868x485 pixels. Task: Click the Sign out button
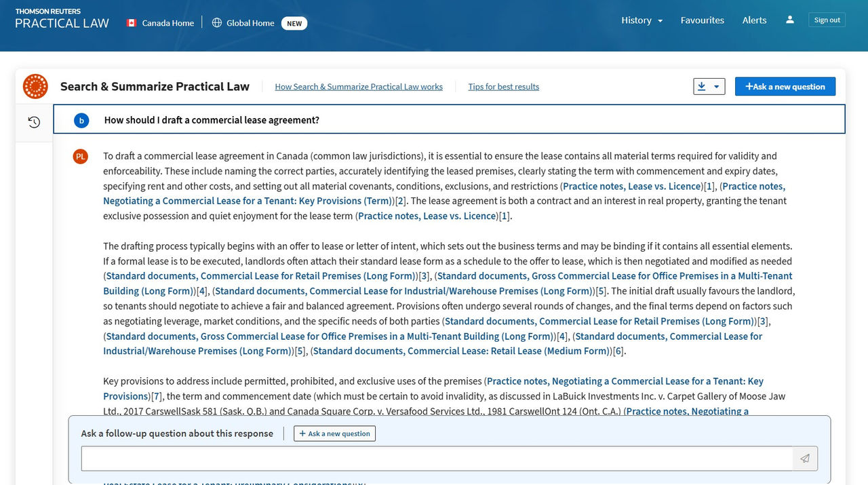827,20
